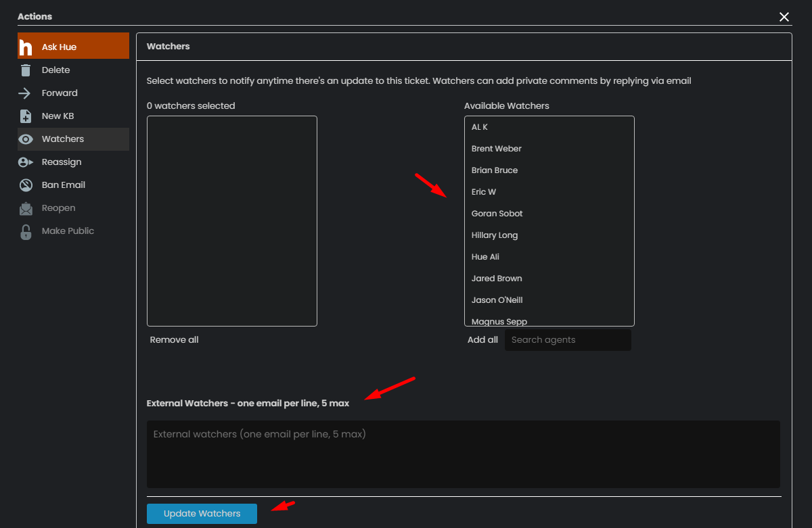Click the New KB document icon
Screen dimensions: 812x528
(x=26, y=116)
